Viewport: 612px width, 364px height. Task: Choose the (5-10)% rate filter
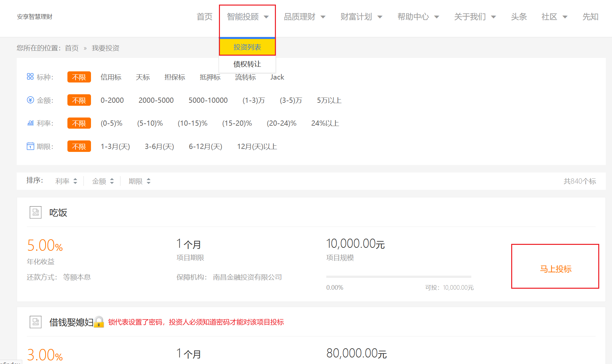click(150, 123)
